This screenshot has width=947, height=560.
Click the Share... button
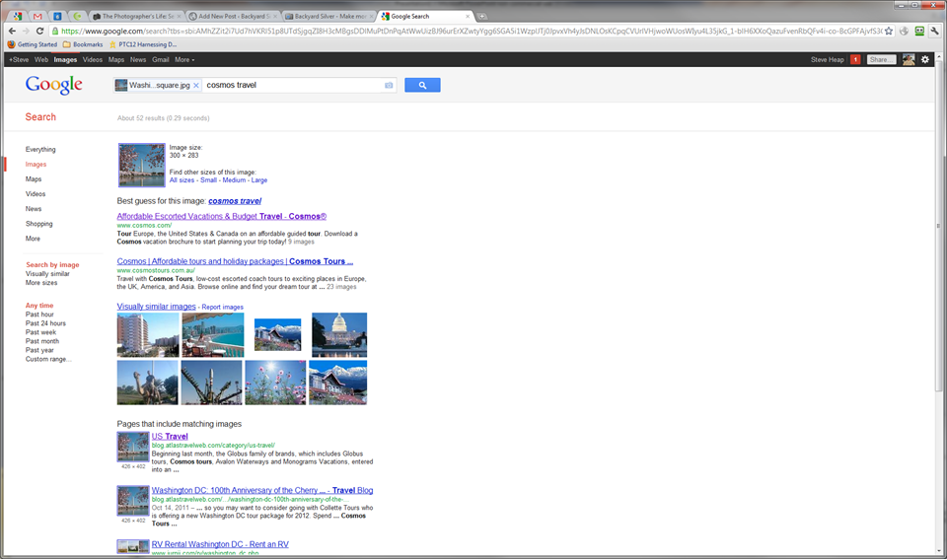881,60
